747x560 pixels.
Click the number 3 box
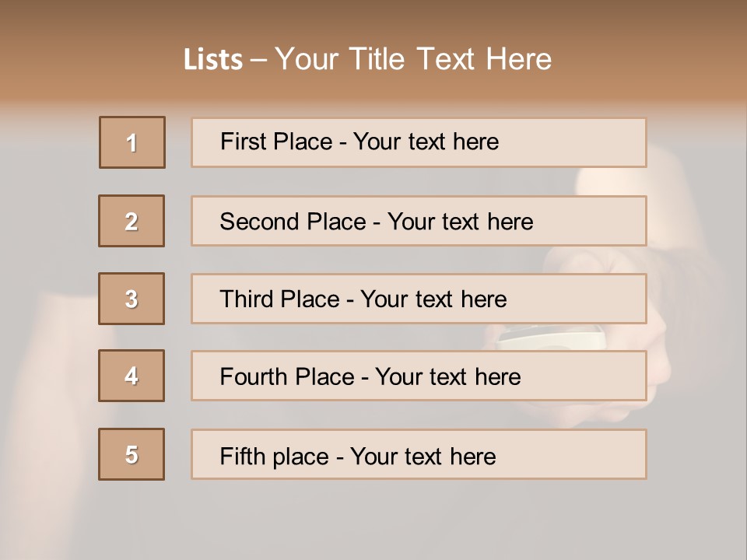coord(132,299)
